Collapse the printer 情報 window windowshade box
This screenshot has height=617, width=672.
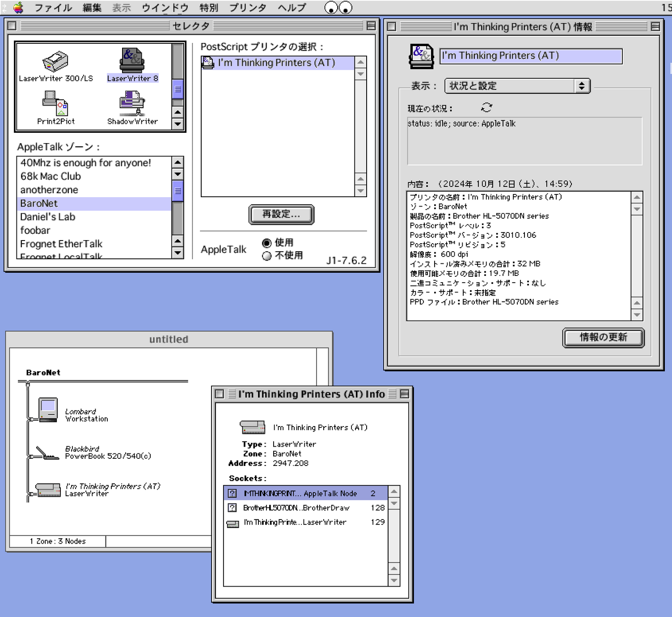click(x=655, y=26)
